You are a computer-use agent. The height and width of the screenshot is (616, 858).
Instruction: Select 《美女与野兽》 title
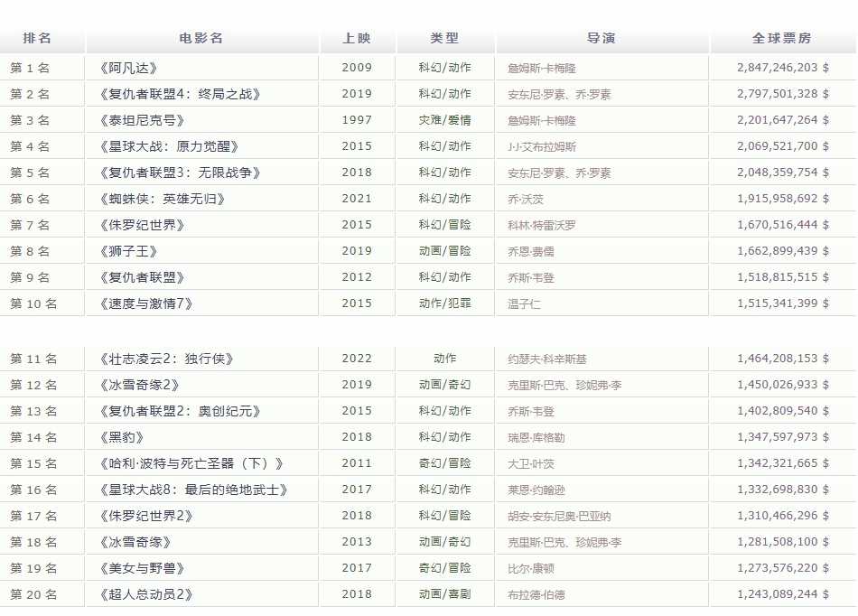point(142,569)
